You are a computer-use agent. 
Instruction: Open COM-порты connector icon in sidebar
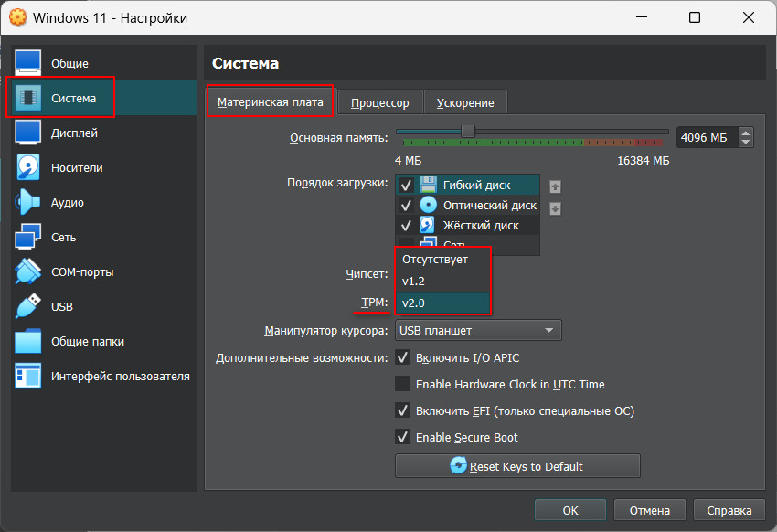[x=27, y=271]
